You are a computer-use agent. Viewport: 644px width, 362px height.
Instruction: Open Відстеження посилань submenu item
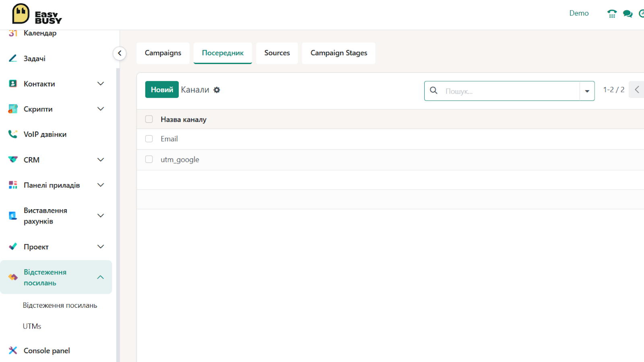60,305
